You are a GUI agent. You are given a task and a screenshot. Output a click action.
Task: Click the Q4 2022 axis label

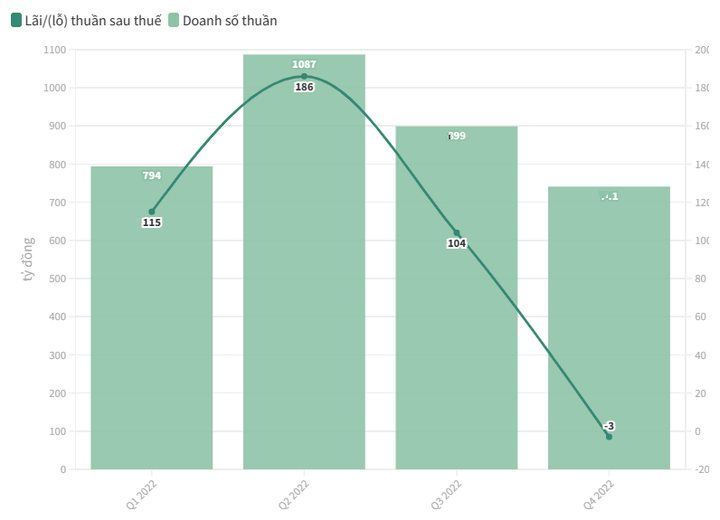(x=598, y=494)
